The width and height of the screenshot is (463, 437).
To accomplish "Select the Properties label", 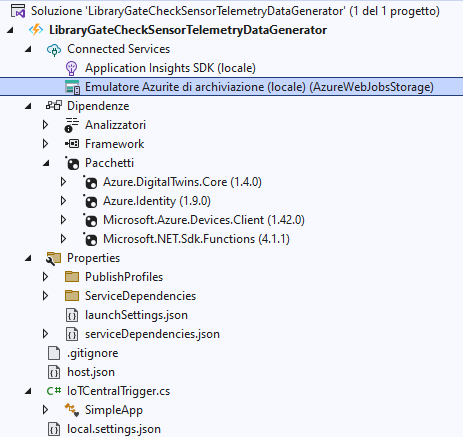I will [93, 258].
